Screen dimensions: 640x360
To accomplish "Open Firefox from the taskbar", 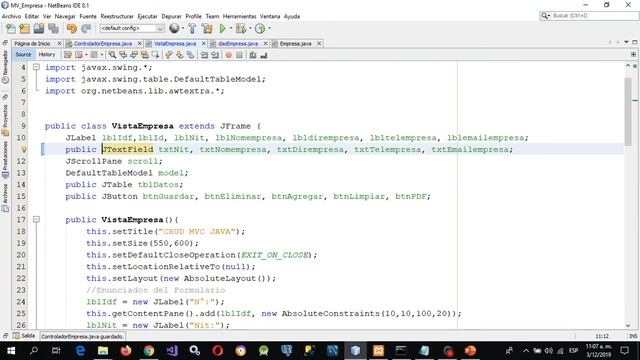I will point(126,350).
